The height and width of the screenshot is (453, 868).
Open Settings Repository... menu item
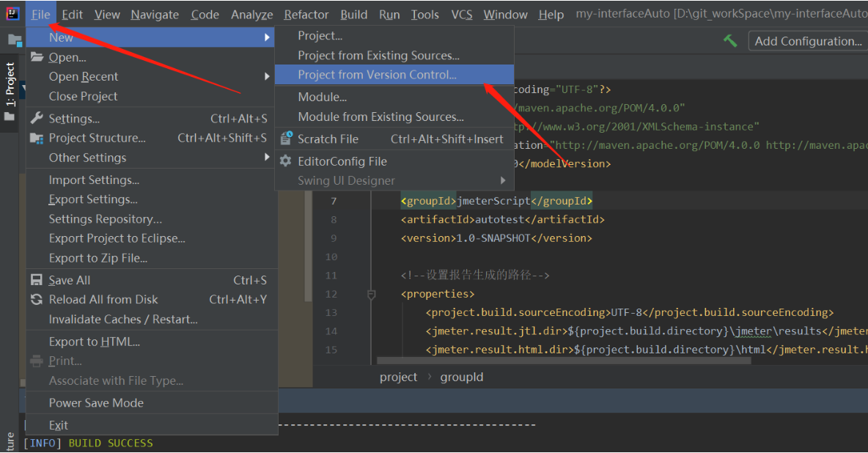pyautogui.click(x=150, y=218)
